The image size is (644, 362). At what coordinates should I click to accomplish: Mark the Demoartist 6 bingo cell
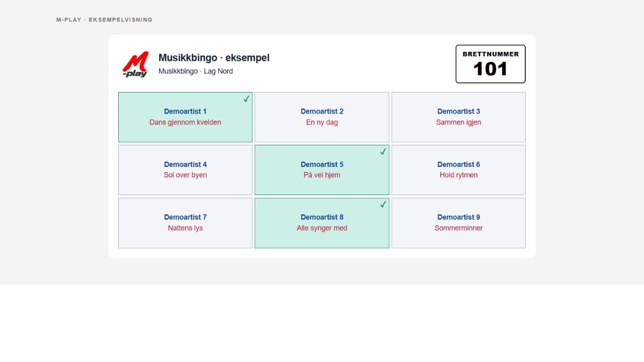point(458,170)
